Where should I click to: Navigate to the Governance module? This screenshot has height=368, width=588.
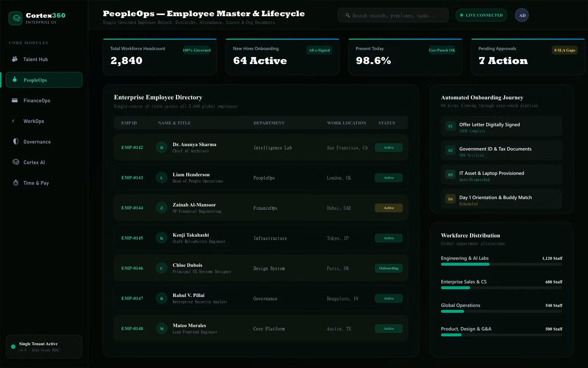pyautogui.click(x=44, y=142)
